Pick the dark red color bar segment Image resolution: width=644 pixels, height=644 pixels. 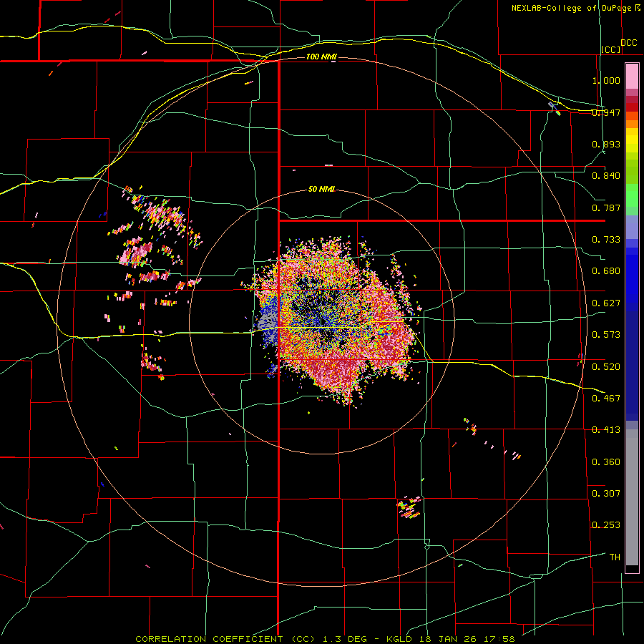pyautogui.click(x=632, y=107)
